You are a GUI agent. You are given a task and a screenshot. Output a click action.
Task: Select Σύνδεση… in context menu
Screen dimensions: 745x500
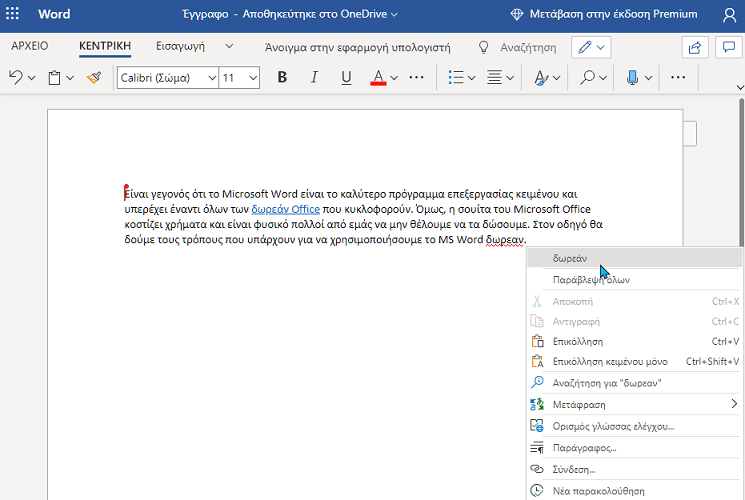[x=635, y=470]
